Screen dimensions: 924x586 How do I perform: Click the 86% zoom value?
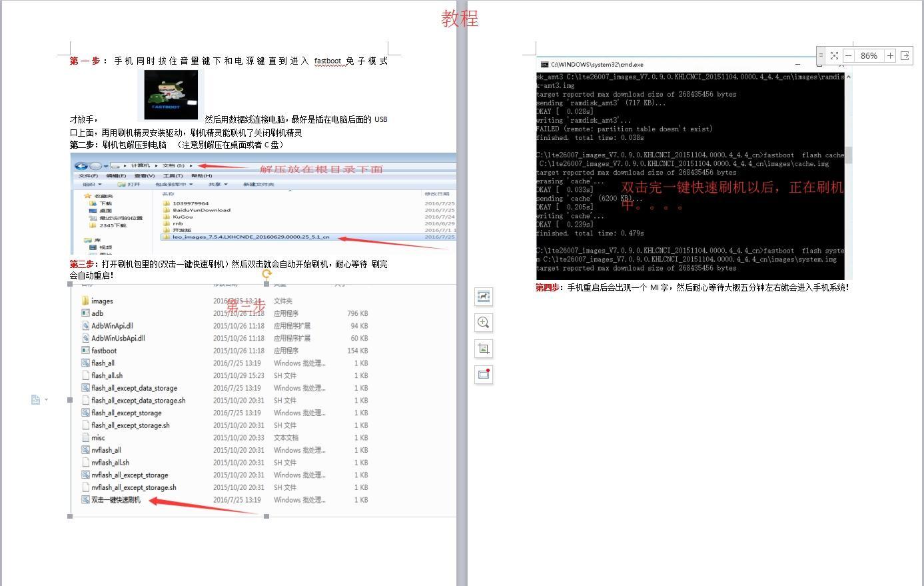tap(869, 55)
